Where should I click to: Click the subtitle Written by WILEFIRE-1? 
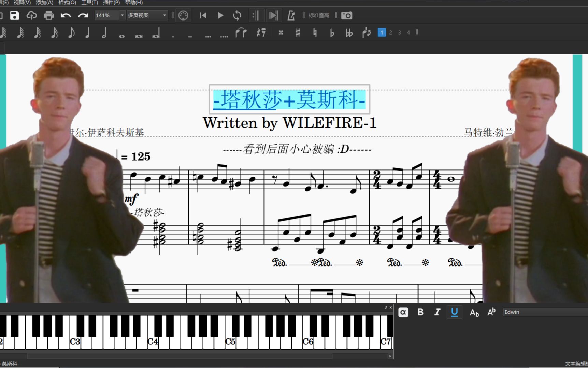pos(289,123)
